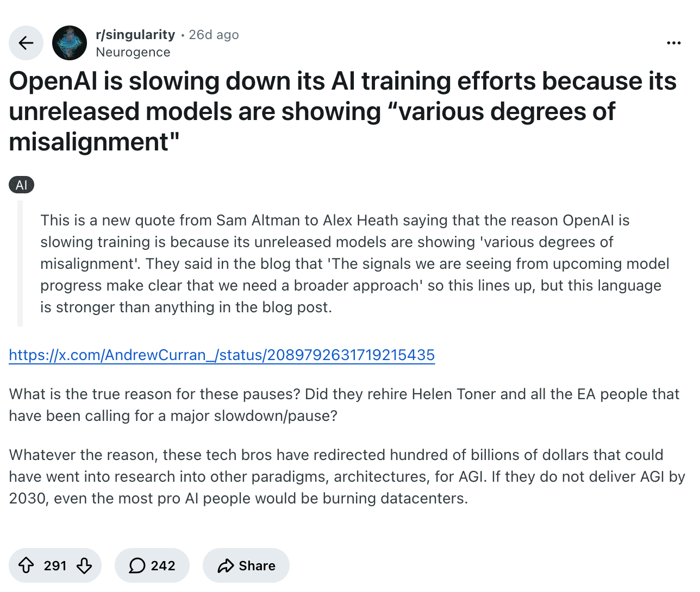This screenshot has height=592, width=700.
Task: Open the r/singularity community avatar
Action: click(x=70, y=43)
